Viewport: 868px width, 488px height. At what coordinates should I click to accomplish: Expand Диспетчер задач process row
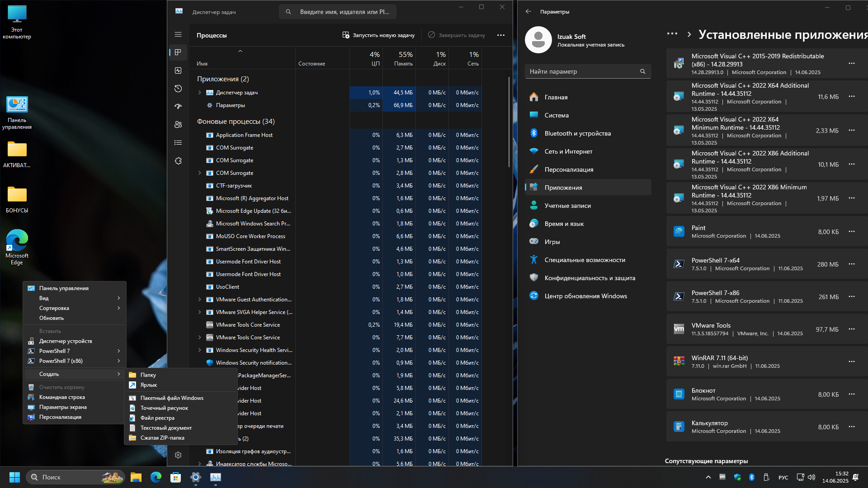coord(199,92)
